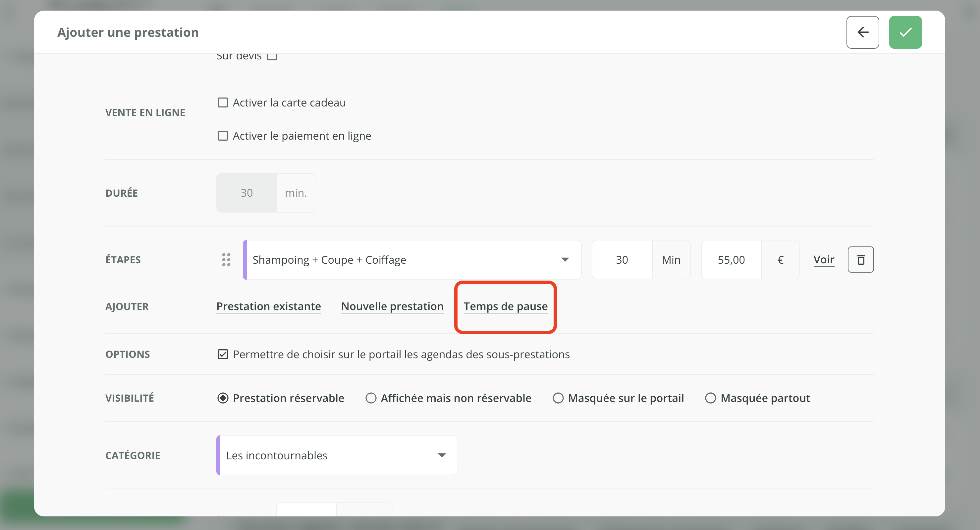980x530 pixels.
Task: Choose Masquée sur le portail
Action: 558,398
